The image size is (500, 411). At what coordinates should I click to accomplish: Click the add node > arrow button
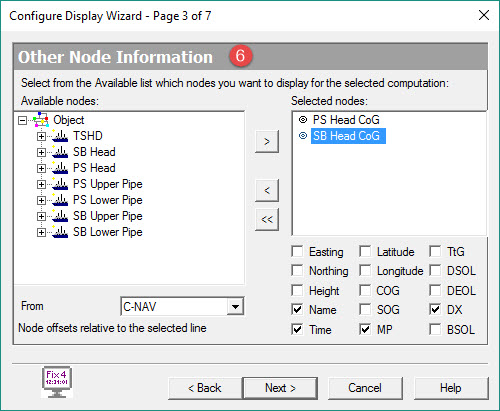pos(267,142)
